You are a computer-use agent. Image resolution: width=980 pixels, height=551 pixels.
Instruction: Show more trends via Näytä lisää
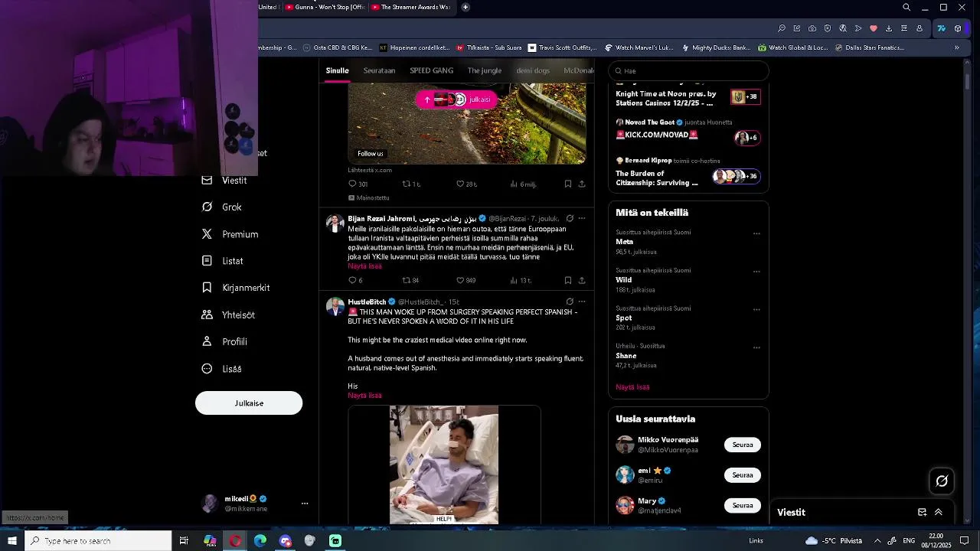click(632, 387)
